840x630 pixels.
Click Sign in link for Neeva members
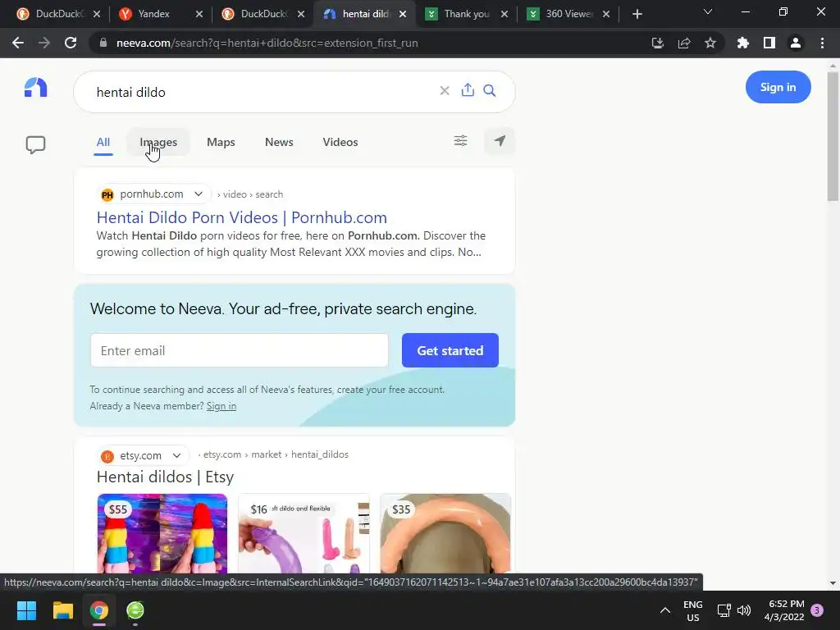[x=221, y=406]
